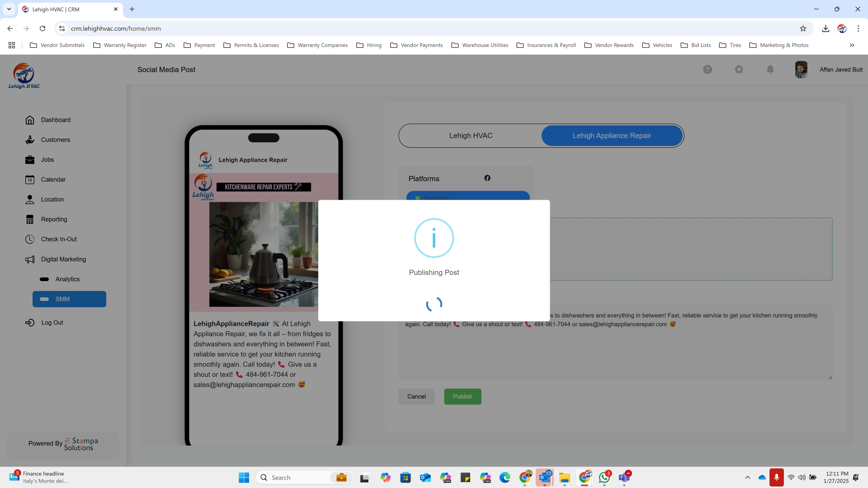Go to Analytics submenu item
Image resolution: width=868 pixels, height=488 pixels.
67,279
